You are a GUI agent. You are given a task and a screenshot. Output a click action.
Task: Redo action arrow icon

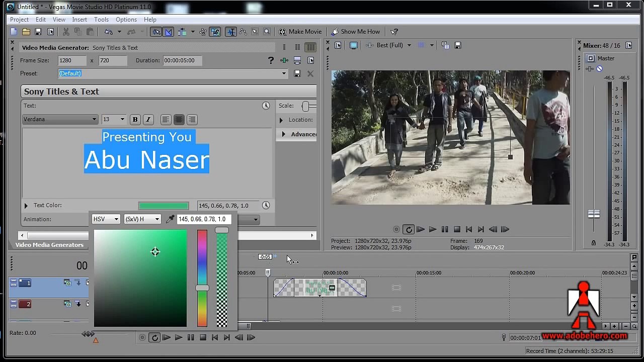pos(131,32)
